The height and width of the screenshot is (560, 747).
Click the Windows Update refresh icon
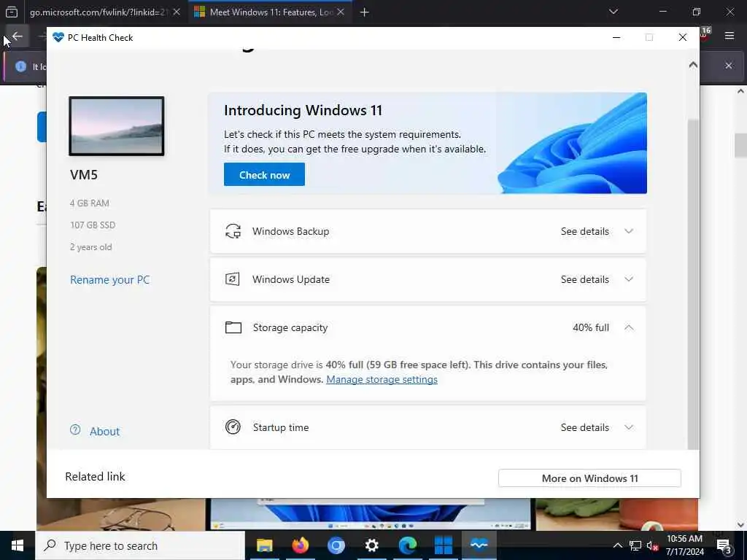[x=233, y=279]
